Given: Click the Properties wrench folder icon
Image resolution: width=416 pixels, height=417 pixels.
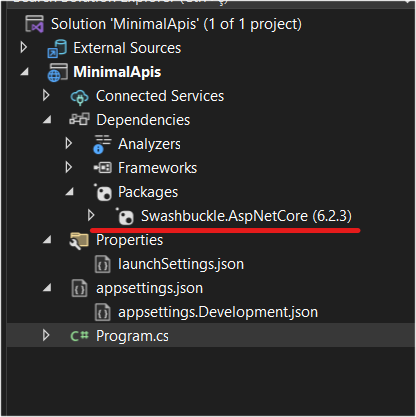Looking at the screenshot, I should tap(79, 241).
